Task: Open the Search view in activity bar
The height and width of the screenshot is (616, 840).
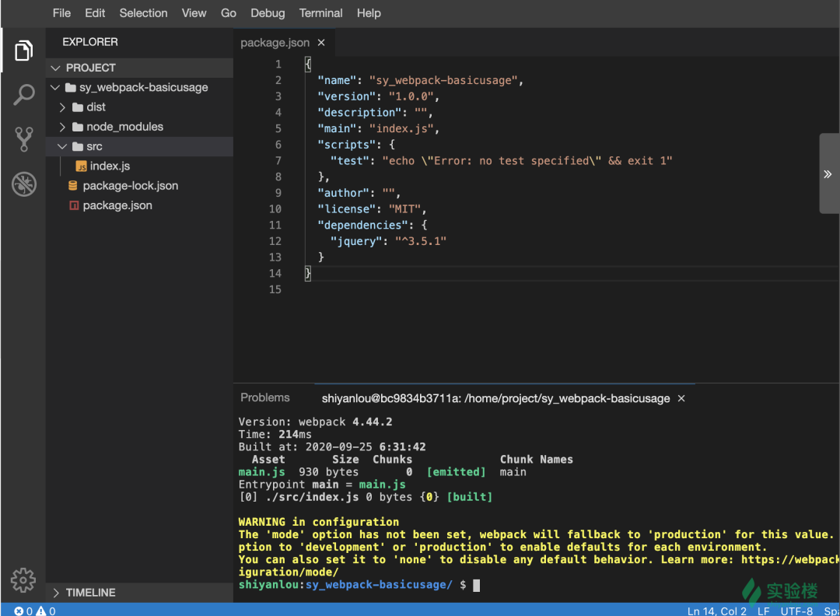Action: tap(23, 94)
